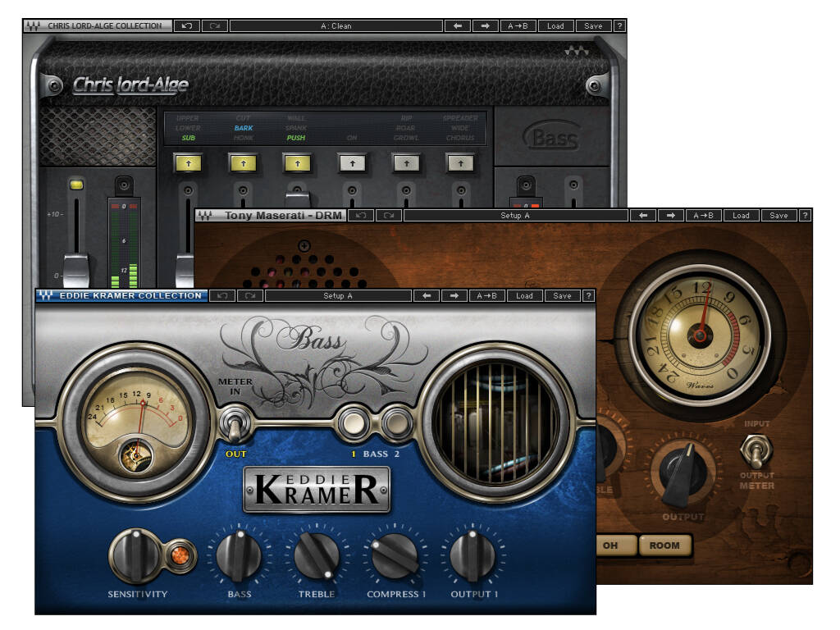Click the Eddie Kramer nameplate logo
Viewport: 840px width, 630px height.
coord(317,490)
